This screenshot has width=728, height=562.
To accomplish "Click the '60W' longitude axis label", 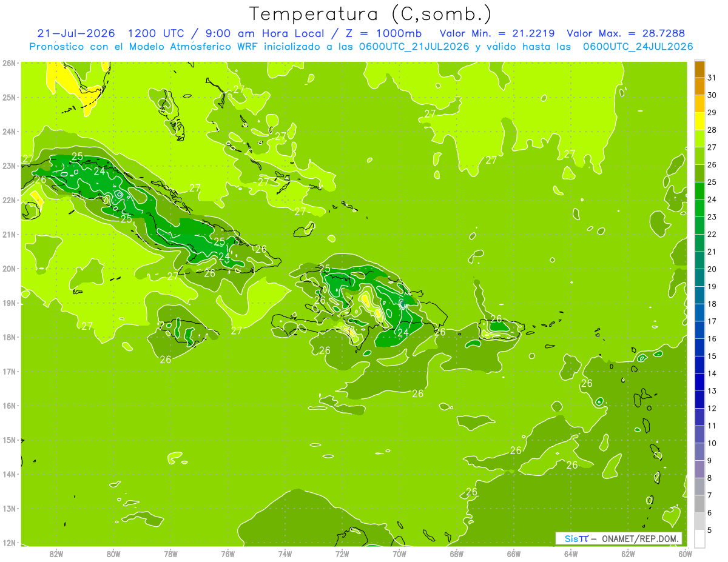I will [686, 554].
